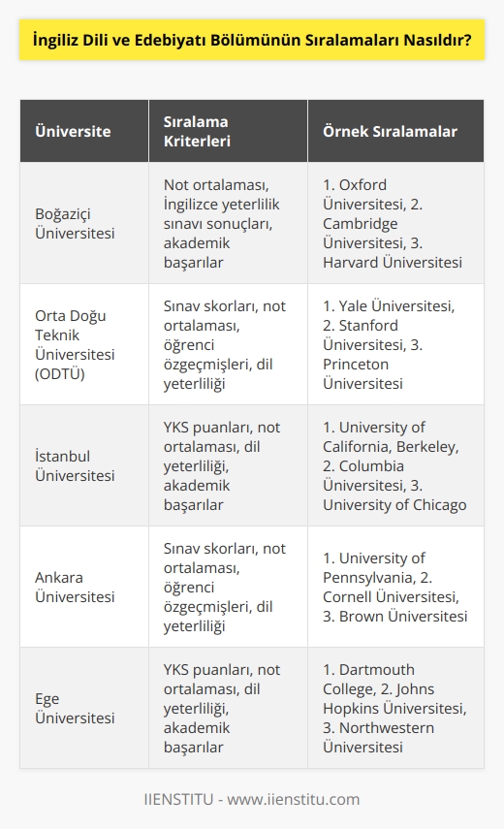Click the Dartmouth, Johns Hopkins, Northwestern cell

click(x=395, y=708)
